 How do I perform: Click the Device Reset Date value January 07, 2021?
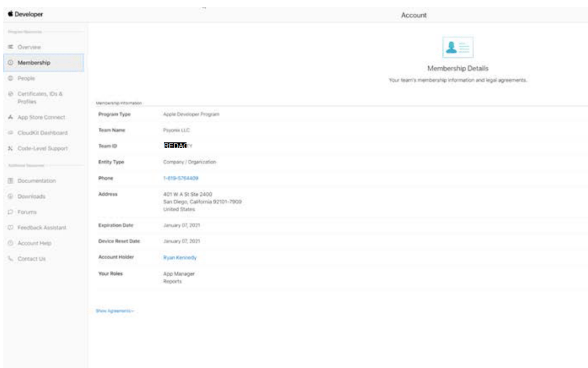pos(181,241)
